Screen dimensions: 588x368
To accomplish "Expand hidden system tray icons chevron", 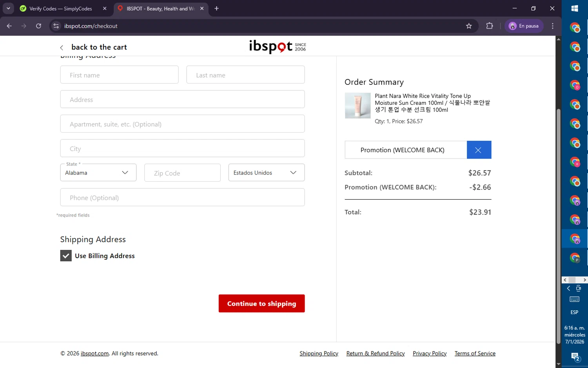I will pos(568,288).
